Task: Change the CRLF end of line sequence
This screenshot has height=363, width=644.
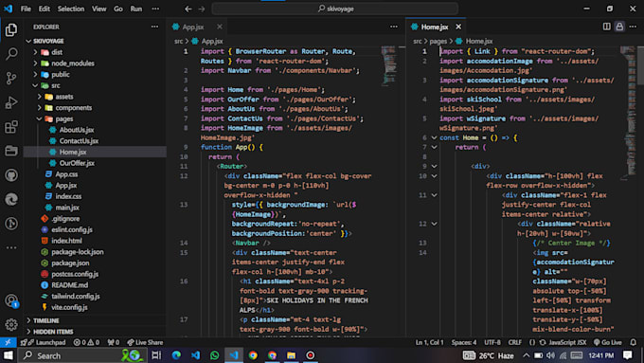Action: 514,342
